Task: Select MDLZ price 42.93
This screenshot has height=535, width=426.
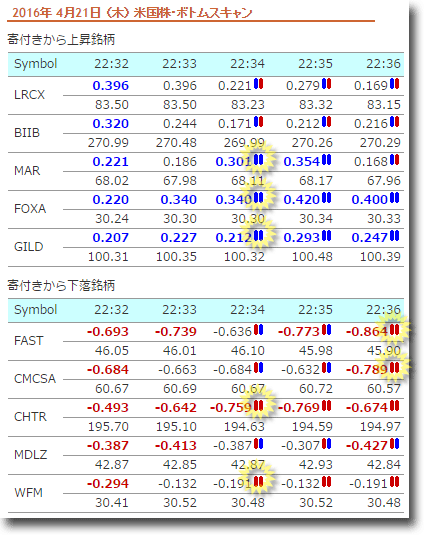Action: click(316, 464)
